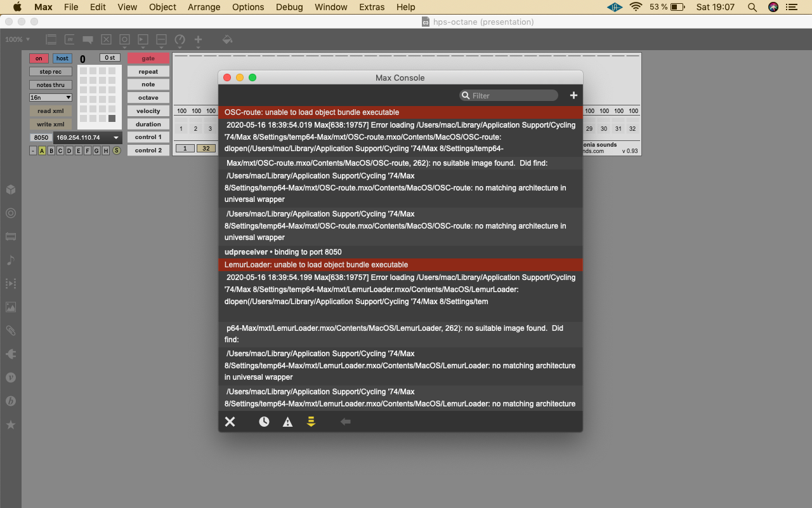812x508 pixels.
Task: Open Audio browser music note icon
Action: click(11, 260)
